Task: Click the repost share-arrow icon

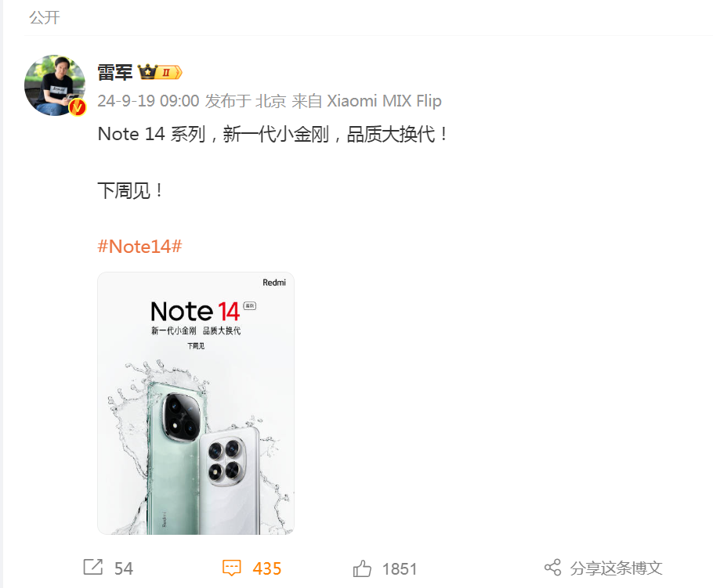Action: (93, 567)
